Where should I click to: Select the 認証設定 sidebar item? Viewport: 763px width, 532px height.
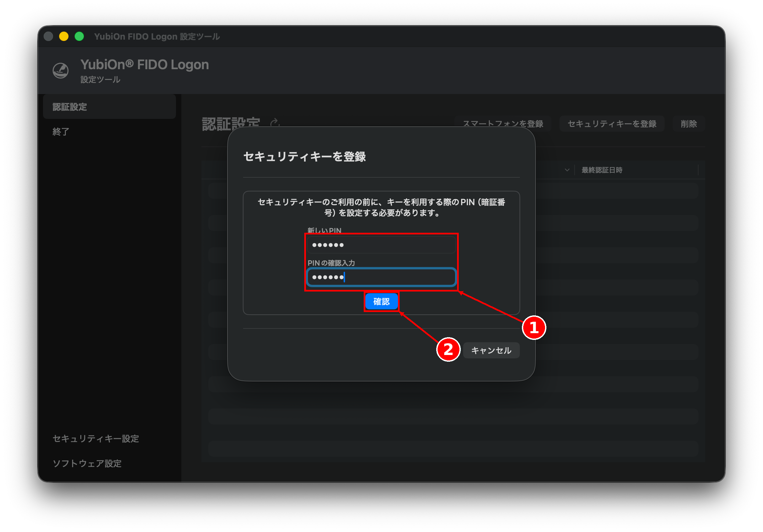coord(109,107)
